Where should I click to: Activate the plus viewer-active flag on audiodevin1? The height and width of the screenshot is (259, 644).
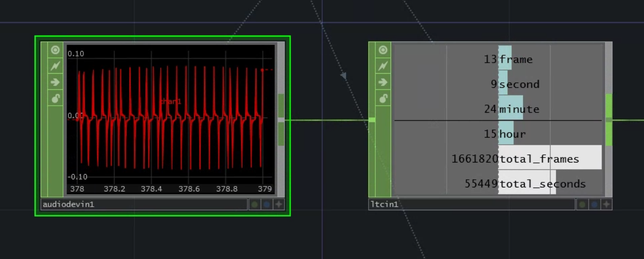[x=279, y=205]
